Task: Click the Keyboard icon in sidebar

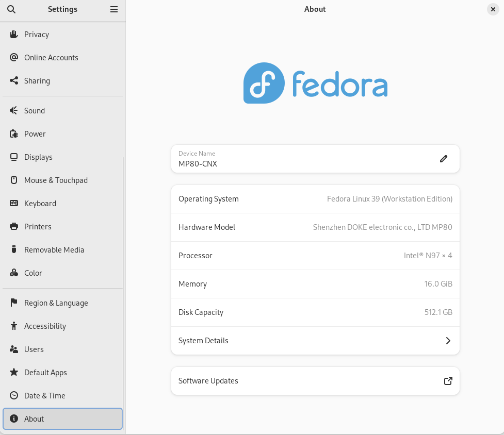Action: click(14, 203)
